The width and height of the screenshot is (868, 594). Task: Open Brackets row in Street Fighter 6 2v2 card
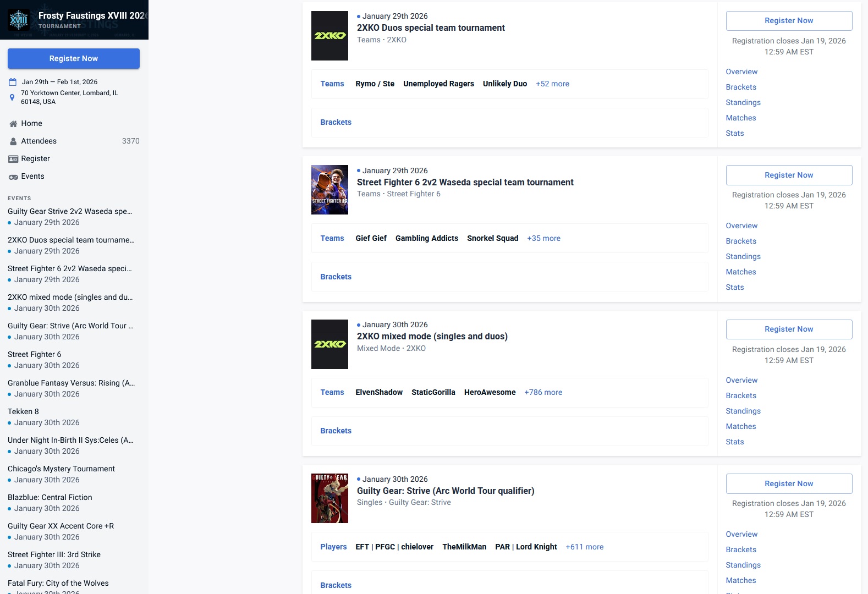[509, 277]
